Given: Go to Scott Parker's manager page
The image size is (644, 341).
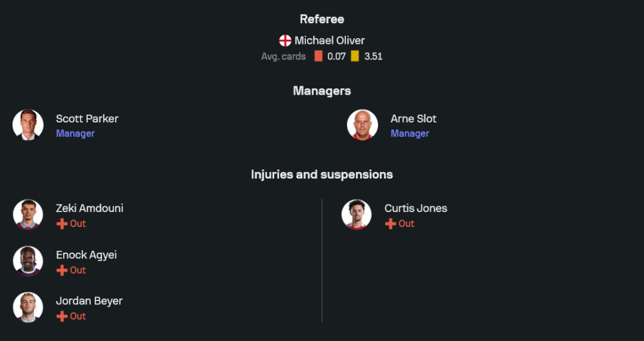Looking at the screenshot, I should pos(87,119).
